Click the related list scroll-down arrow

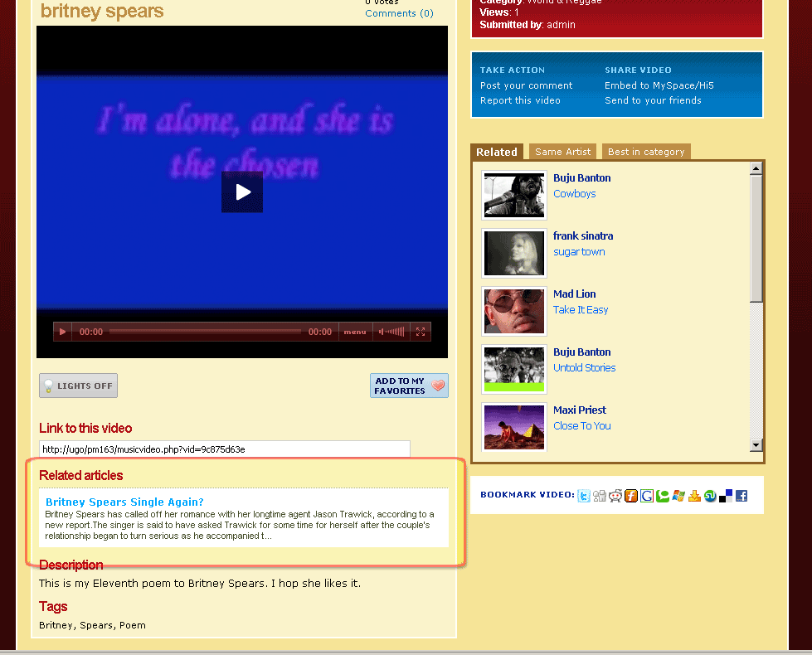756,444
